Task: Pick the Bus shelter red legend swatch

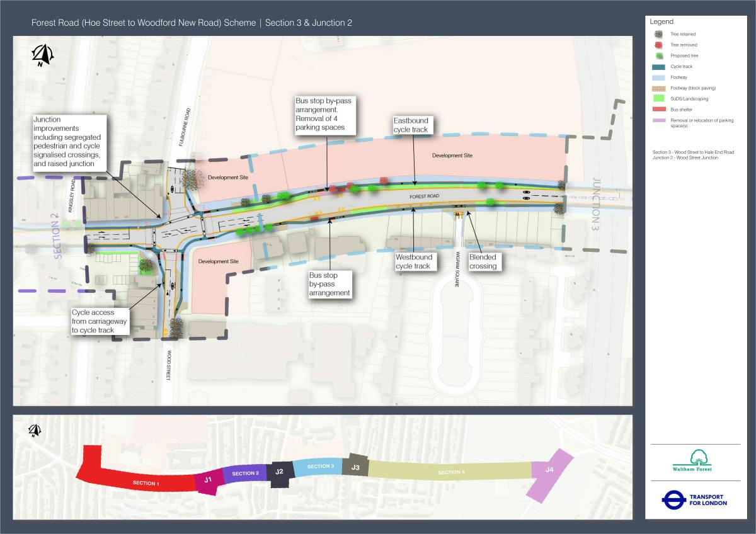Action: (658, 110)
